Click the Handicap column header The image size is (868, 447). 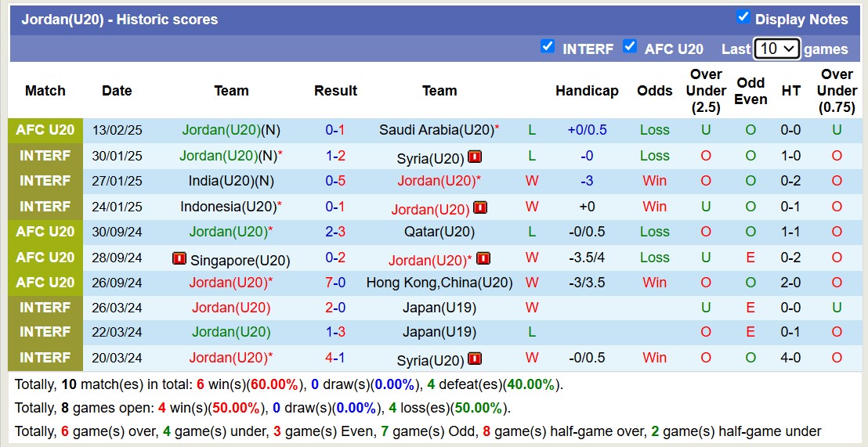pyautogui.click(x=587, y=91)
